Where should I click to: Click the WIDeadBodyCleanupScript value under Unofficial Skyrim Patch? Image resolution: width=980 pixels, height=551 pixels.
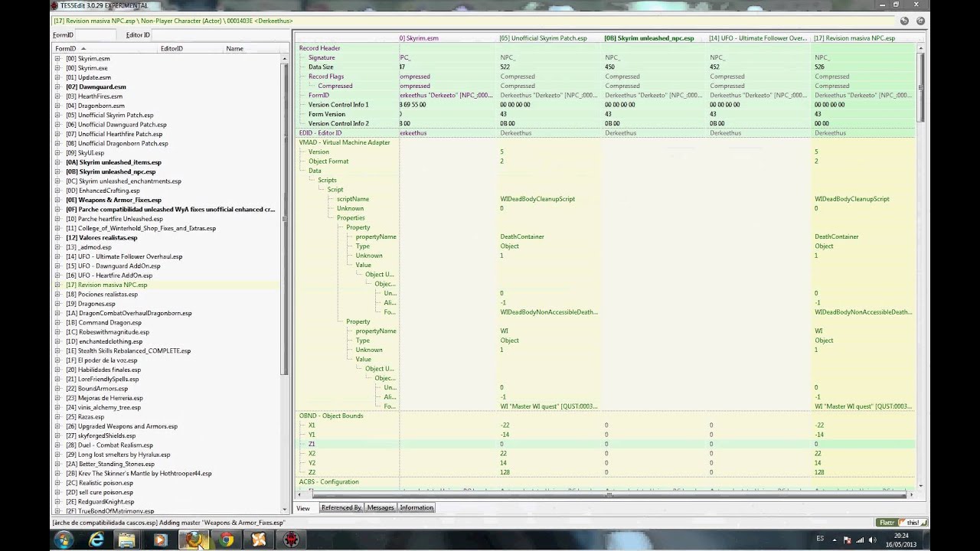click(537, 199)
